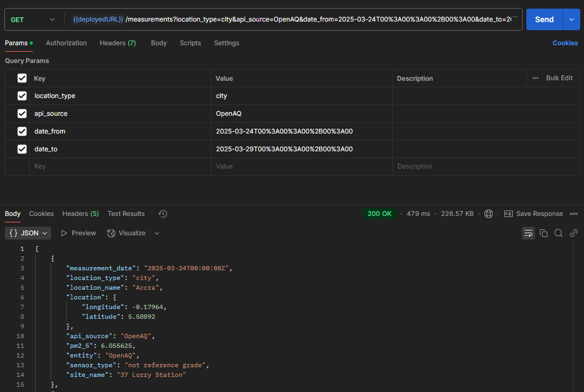
Task: Toggle line wrapping in response body
Action: (x=529, y=233)
